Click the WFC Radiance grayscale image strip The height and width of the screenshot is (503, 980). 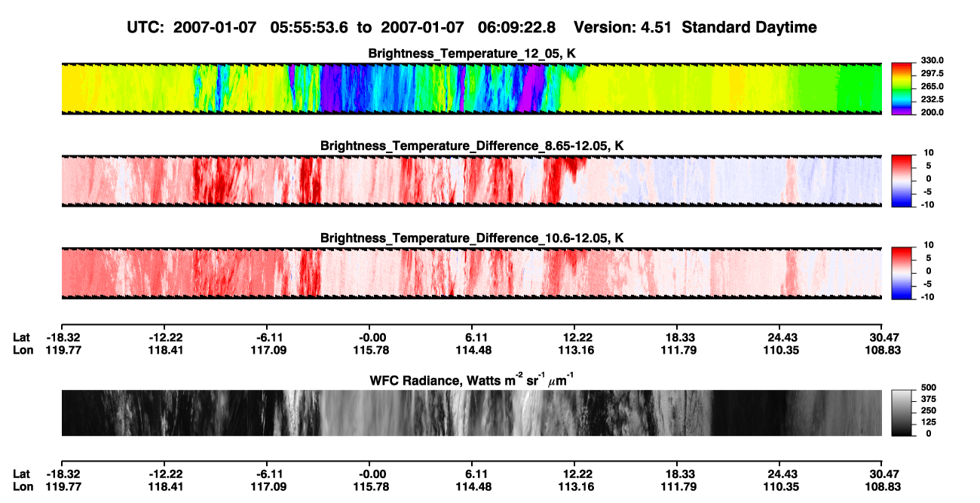coord(471,413)
